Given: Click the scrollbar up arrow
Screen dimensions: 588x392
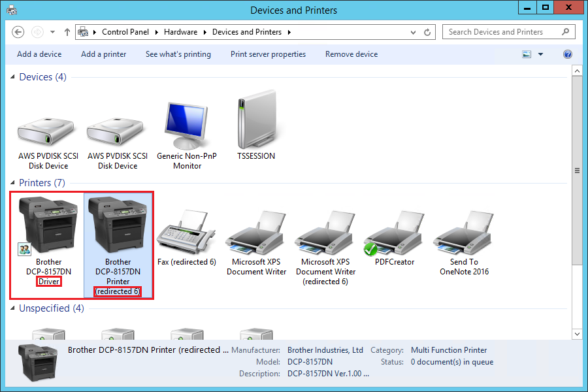Looking at the screenshot, I should click(577, 71).
